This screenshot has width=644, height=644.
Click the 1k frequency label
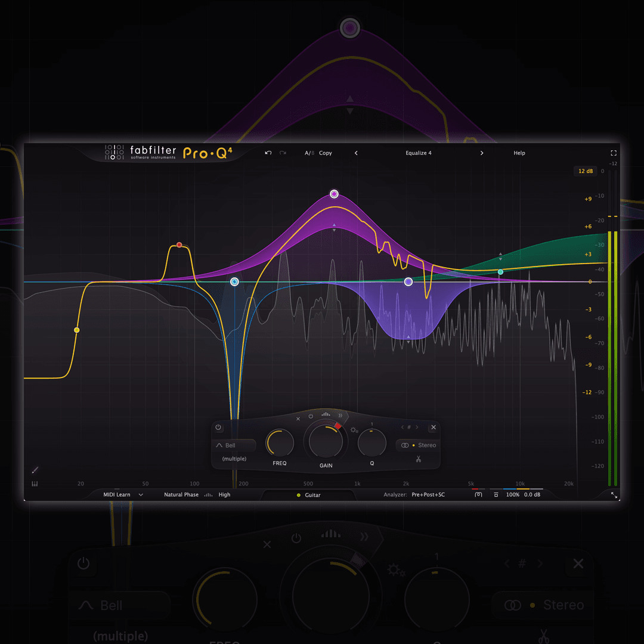tap(357, 484)
